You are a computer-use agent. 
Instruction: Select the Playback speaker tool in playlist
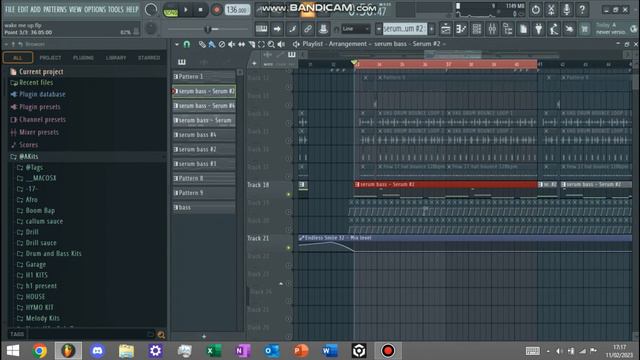coord(281,44)
